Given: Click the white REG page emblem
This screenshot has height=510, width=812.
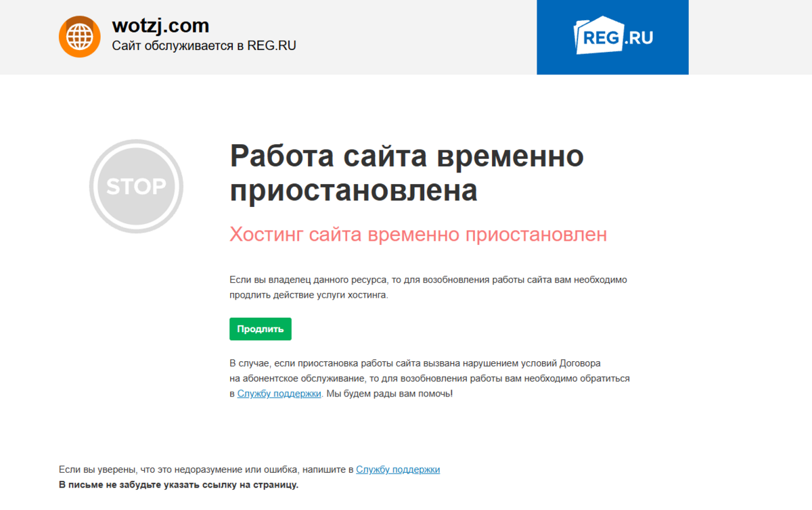Looking at the screenshot, I should point(588,37).
